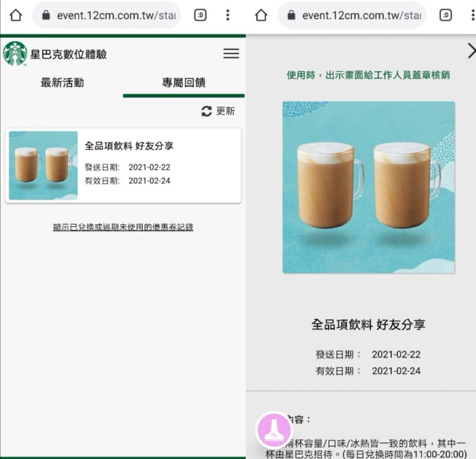Tap the home icon in right browser

point(261,15)
